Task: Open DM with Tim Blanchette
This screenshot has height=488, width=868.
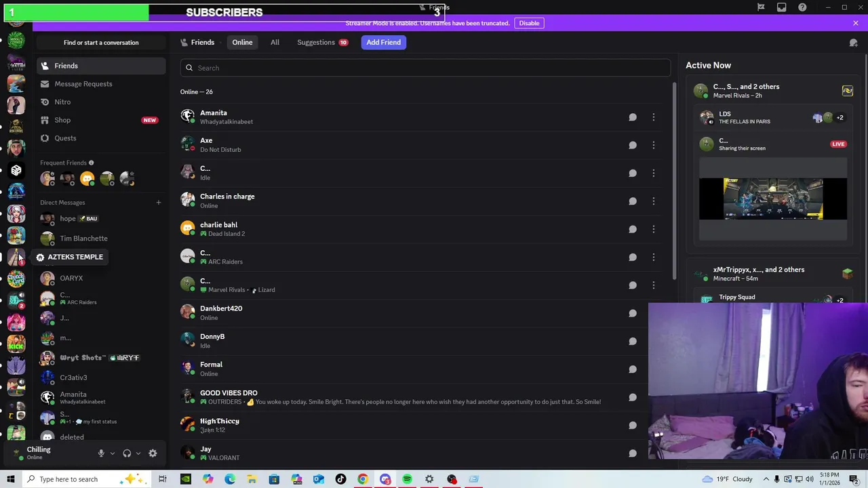Action: pos(101,239)
